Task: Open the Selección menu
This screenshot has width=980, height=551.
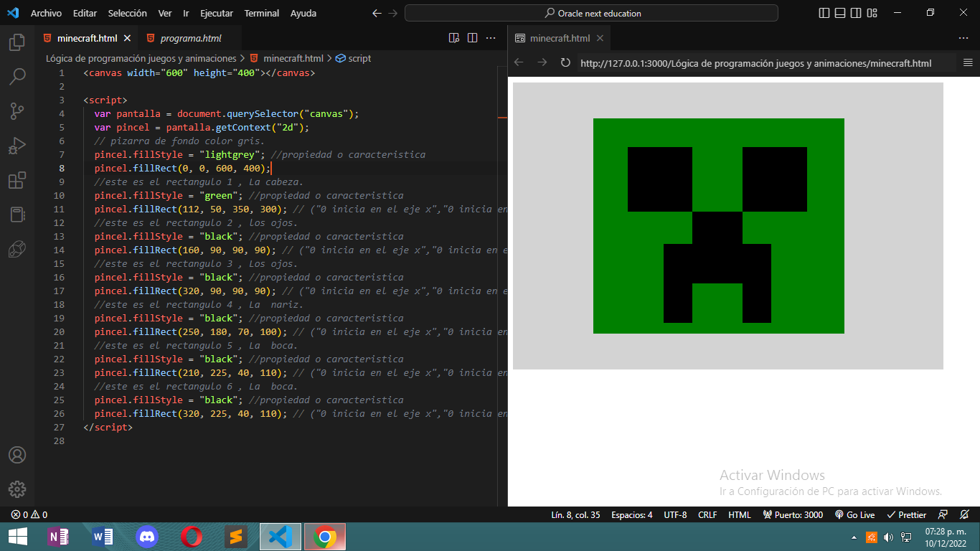Action: (127, 13)
